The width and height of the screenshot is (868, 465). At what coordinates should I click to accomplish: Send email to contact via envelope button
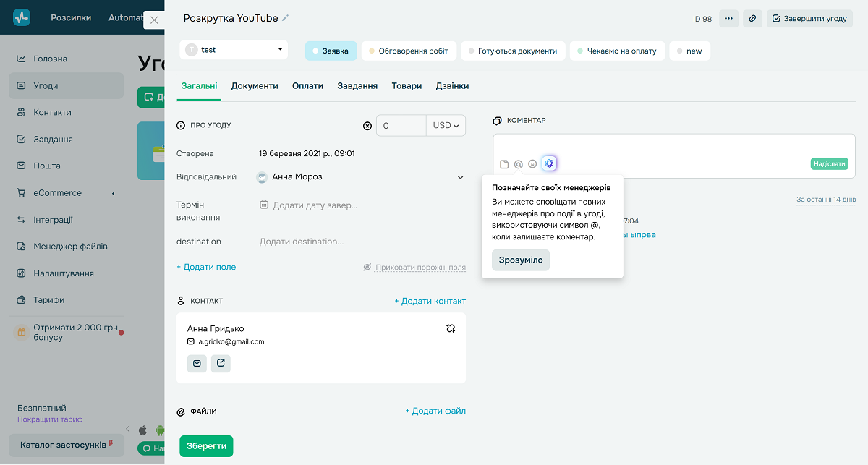pos(197,363)
